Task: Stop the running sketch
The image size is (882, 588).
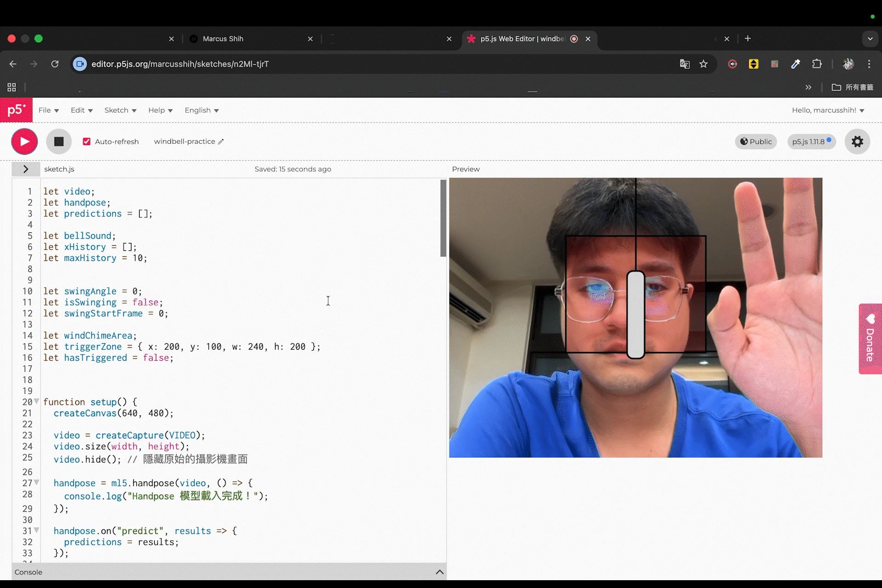Action: 59,141
